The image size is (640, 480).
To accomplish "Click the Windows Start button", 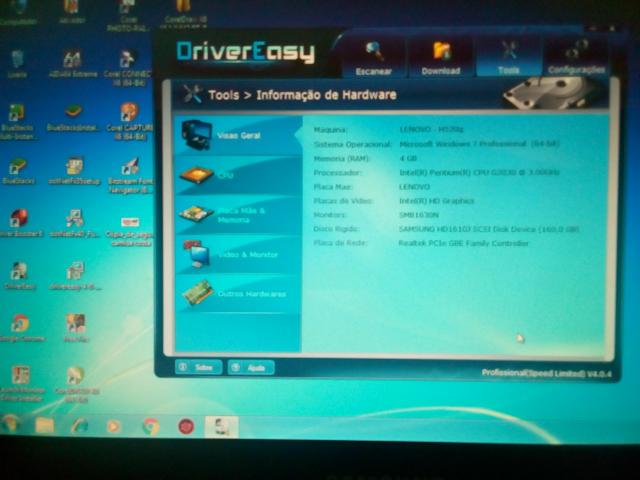I will [11, 424].
